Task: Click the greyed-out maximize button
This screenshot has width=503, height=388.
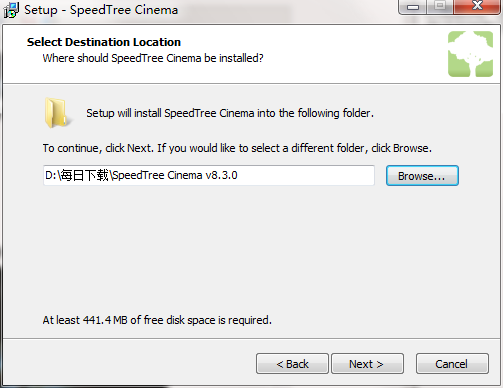Action: (440, 7)
